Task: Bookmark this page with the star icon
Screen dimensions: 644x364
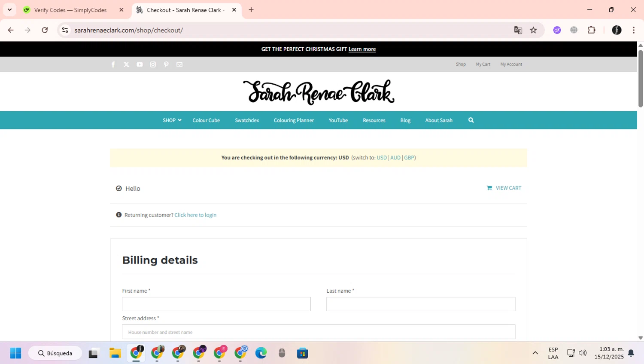Action: coord(533,30)
